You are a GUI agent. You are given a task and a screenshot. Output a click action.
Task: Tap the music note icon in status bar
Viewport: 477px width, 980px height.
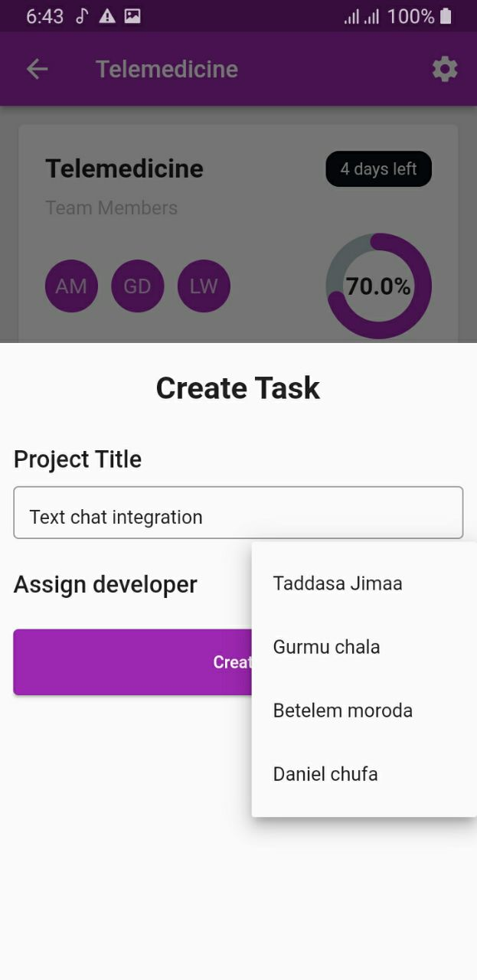pyautogui.click(x=83, y=15)
